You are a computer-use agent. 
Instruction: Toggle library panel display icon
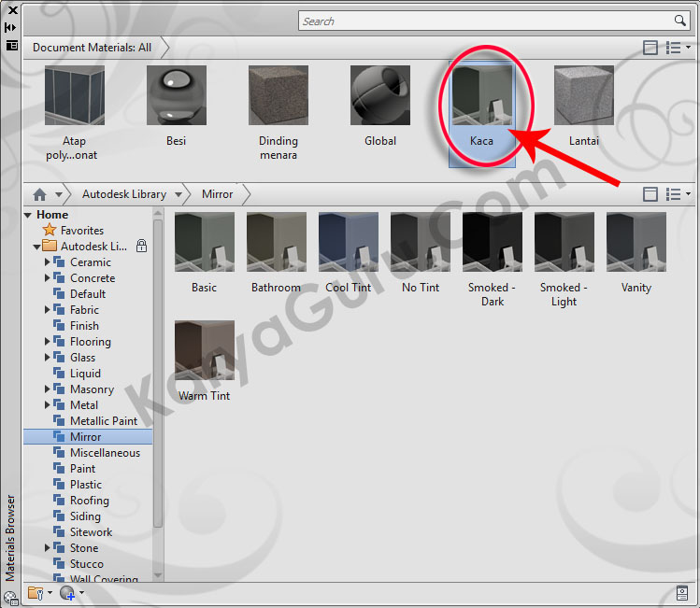[x=650, y=194]
